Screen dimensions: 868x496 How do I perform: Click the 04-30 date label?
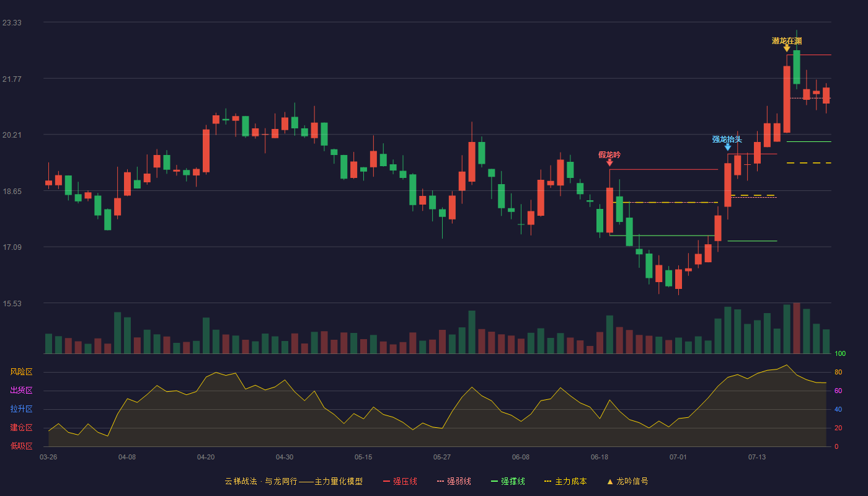pos(285,457)
